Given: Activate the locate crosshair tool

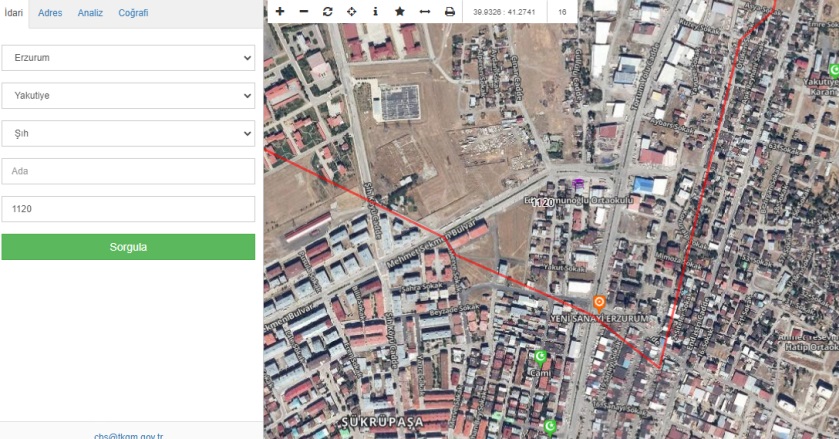Looking at the screenshot, I should click(352, 12).
